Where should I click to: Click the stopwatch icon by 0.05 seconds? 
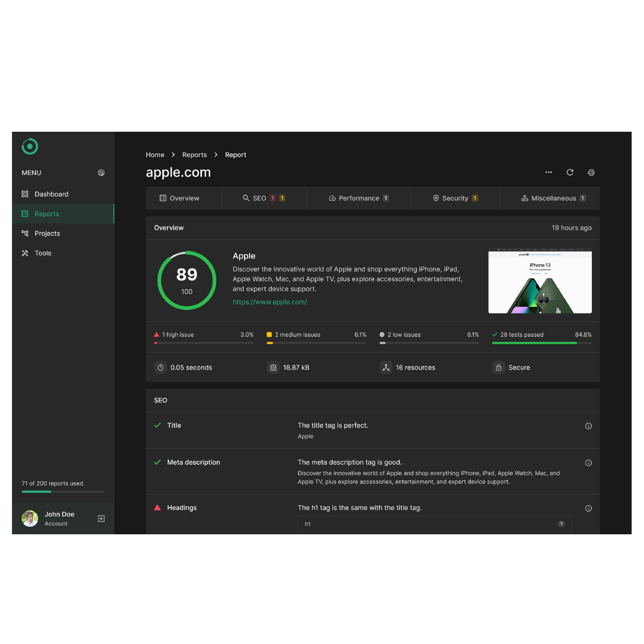tap(160, 367)
